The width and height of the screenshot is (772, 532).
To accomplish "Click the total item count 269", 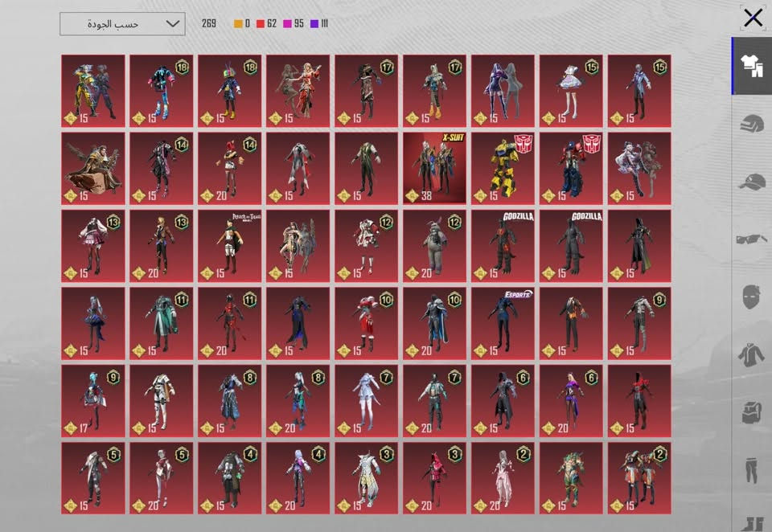I will 209,23.
